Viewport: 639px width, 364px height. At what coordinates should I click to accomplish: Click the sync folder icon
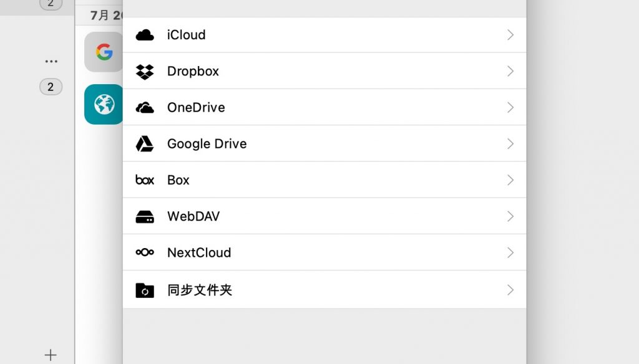(145, 290)
